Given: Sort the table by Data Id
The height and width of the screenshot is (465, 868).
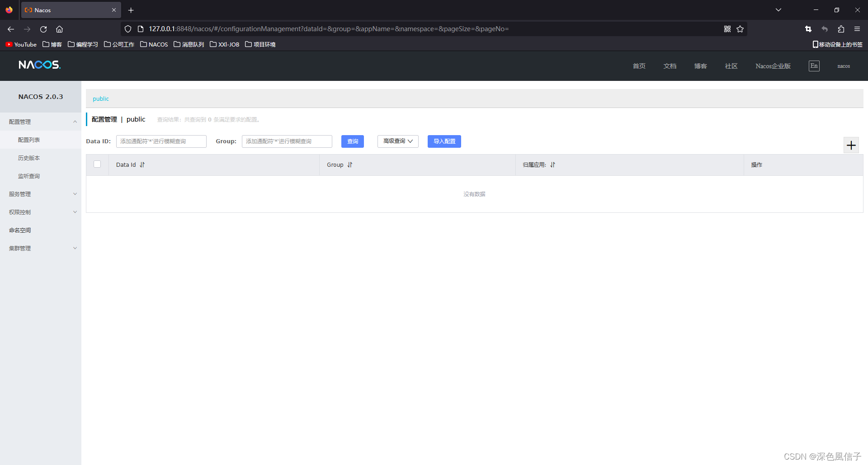Looking at the screenshot, I should click(x=142, y=165).
